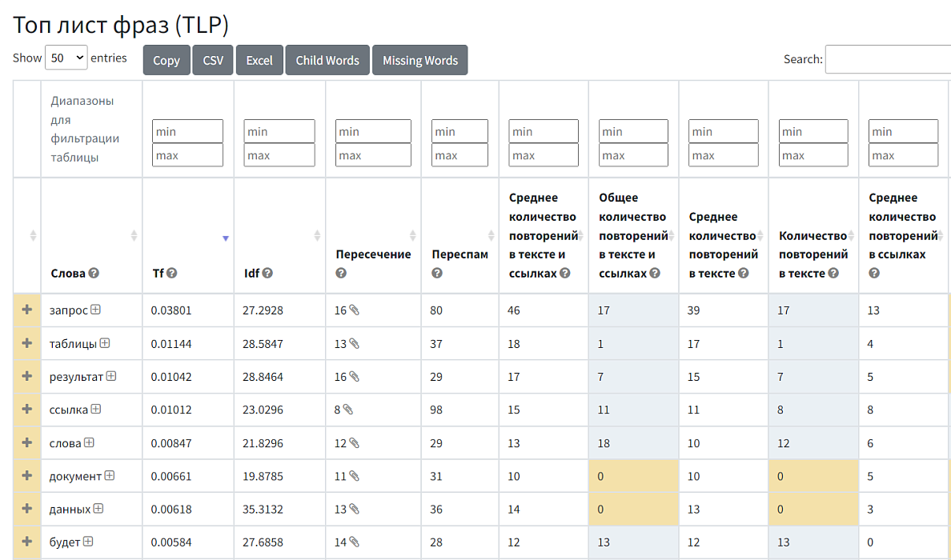The image size is (951, 560).
Task: Export table with Excel button
Action: point(259,60)
